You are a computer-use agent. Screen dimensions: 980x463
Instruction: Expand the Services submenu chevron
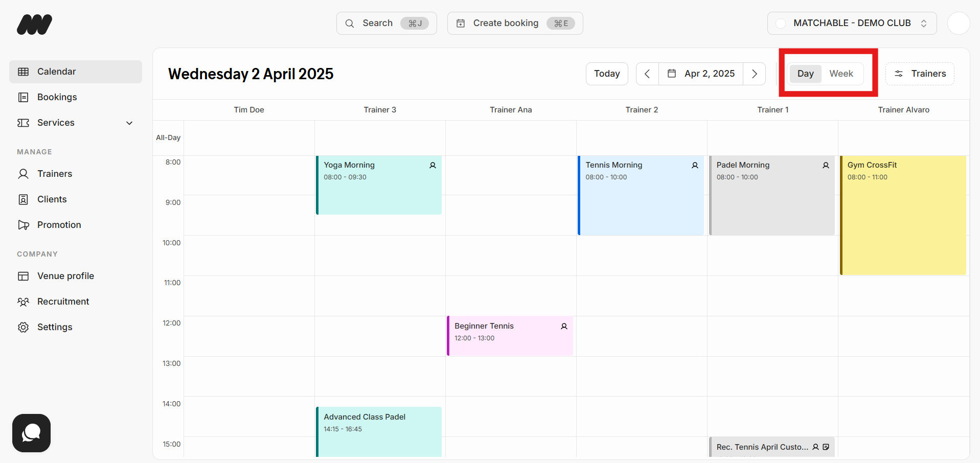pos(129,123)
